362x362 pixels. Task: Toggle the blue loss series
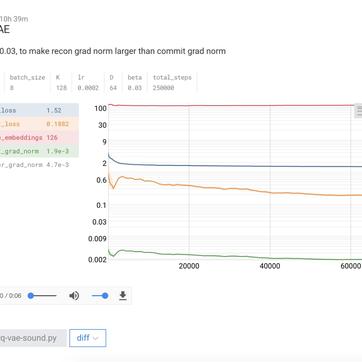pyautogui.click(x=39, y=110)
